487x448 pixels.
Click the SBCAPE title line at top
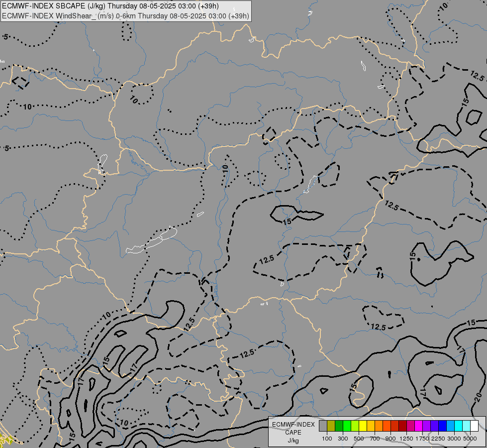tap(110, 6)
